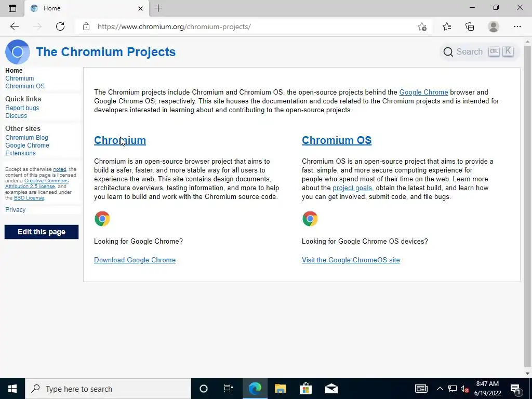Open the Favorites list icon
Viewport: 532px width, 399px height.
click(447, 26)
